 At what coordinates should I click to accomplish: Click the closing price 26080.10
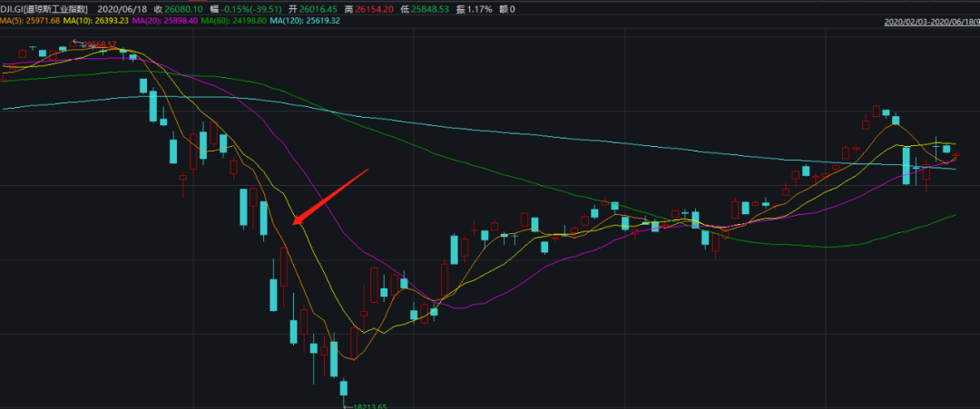coord(183,9)
